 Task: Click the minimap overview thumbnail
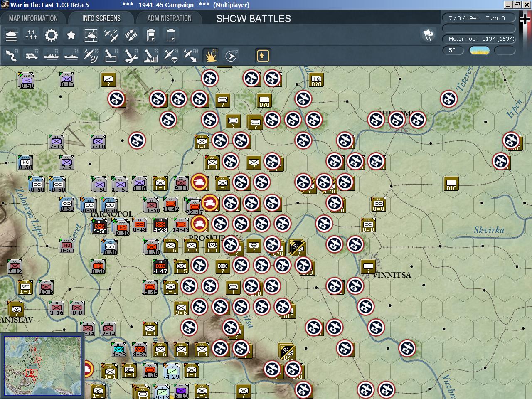click(42, 366)
